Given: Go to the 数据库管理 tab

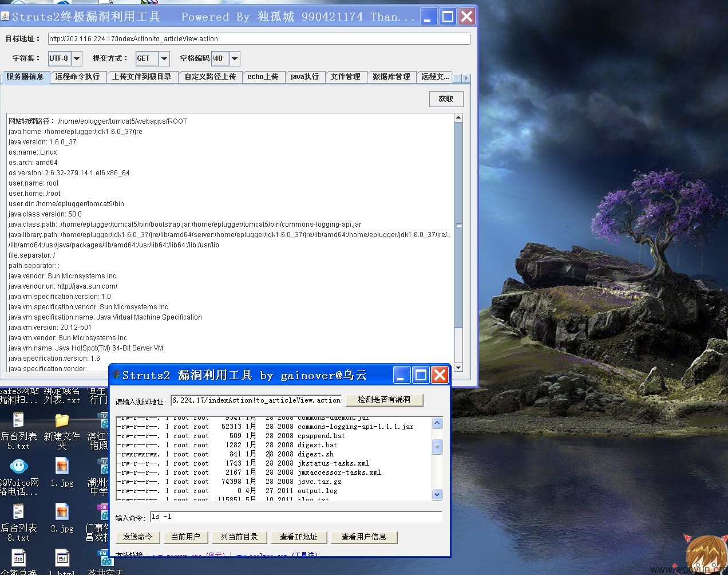Looking at the screenshot, I should [x=391, y=77].
